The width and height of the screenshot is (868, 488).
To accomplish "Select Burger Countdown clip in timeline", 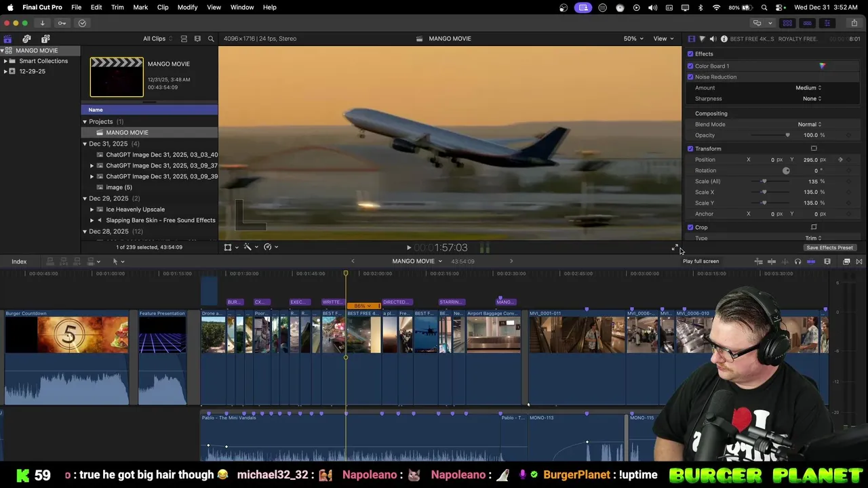I will 66,358.
